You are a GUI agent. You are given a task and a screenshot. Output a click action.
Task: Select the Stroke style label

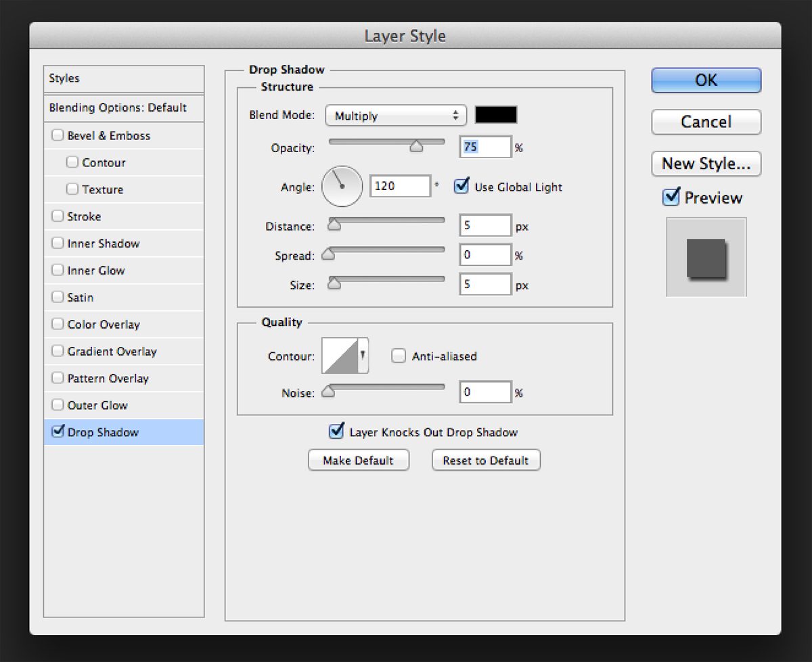[x=84, y=216]
